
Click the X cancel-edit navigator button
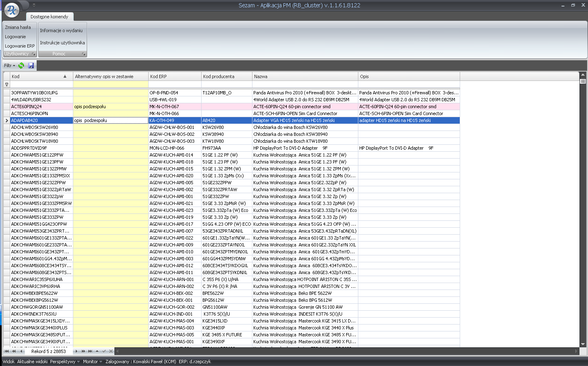pyautogui.click(x=111, y=351)
